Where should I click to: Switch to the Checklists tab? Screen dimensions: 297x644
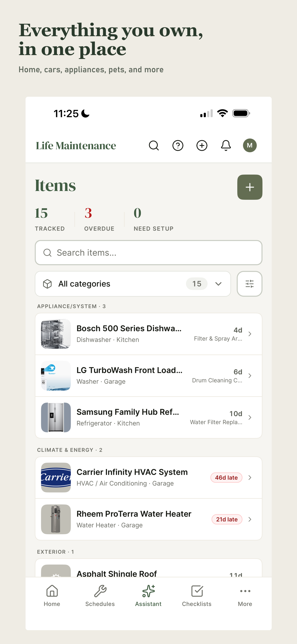(197, 596)
